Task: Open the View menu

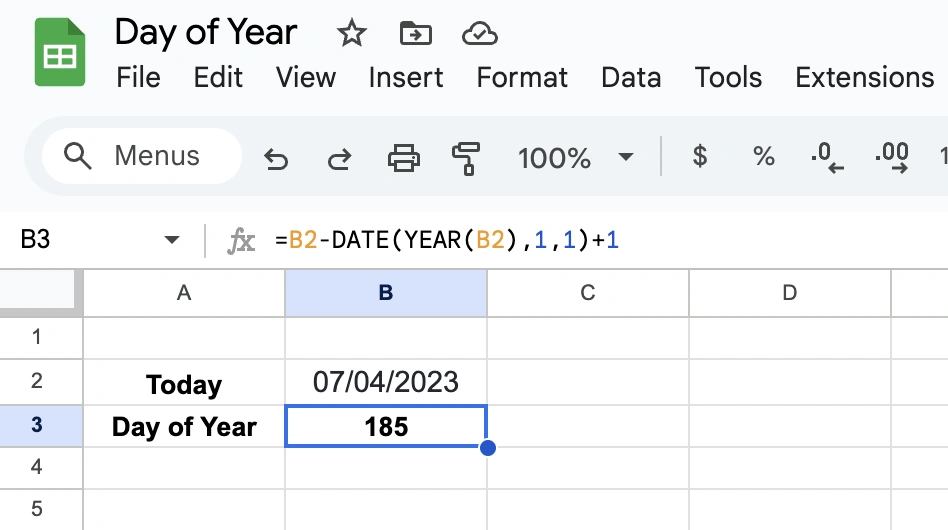Action: pyautogui.click(x=306, y=77)
